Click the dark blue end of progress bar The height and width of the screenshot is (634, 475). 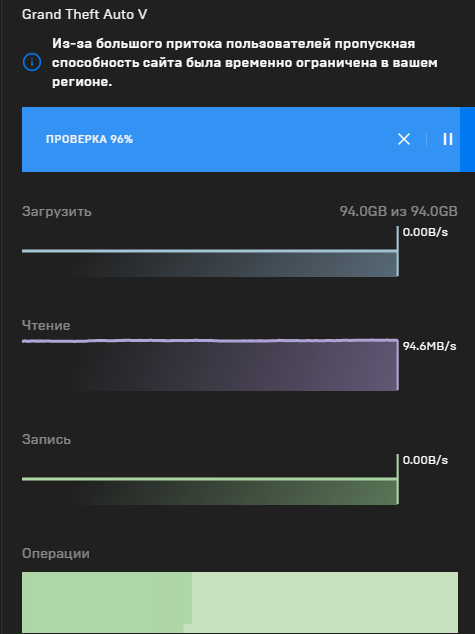[467, 139]
